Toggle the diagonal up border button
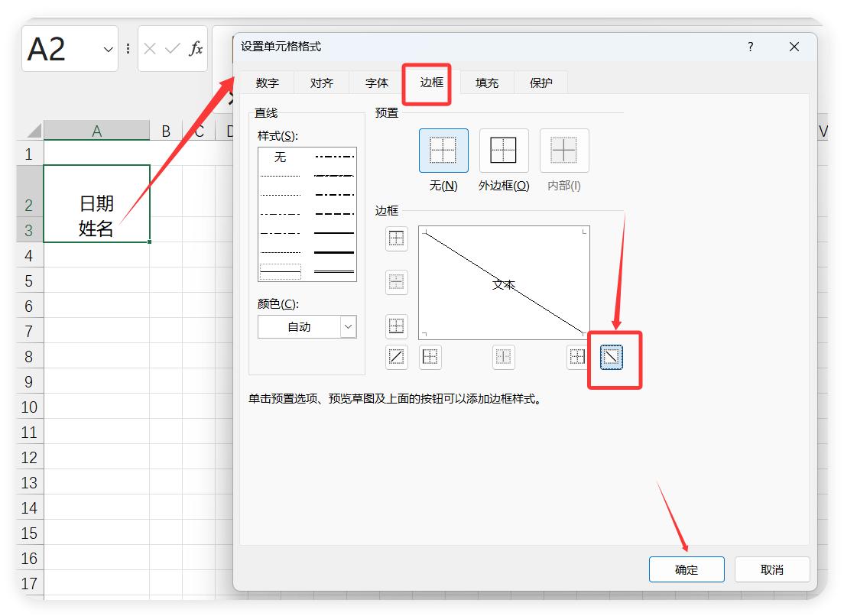The height and width of the screenshot is (616, 844). (396, 357)
